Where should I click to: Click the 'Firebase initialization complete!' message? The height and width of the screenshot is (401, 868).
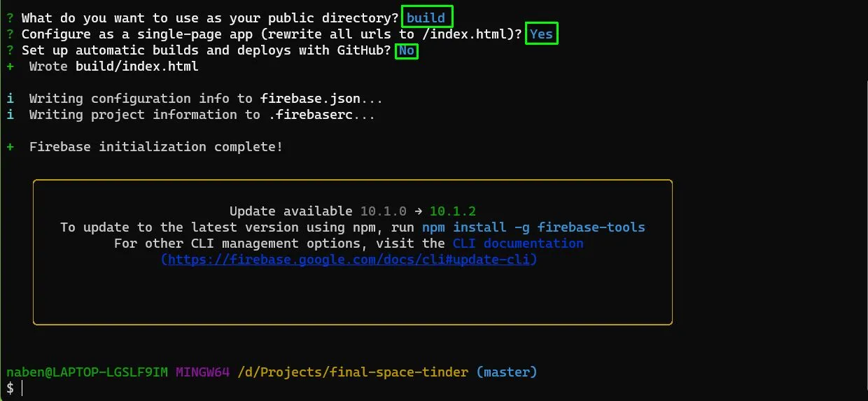[x=156, y=147]
